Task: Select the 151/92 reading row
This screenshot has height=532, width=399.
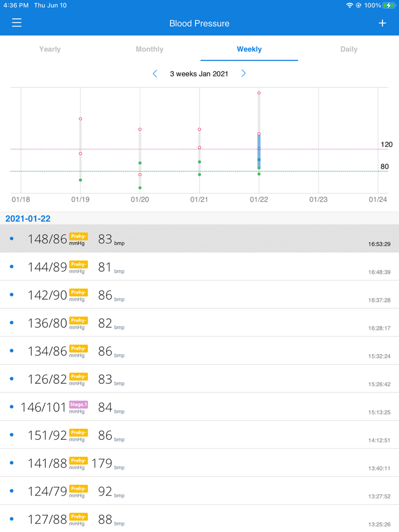Action: (199, 435)
